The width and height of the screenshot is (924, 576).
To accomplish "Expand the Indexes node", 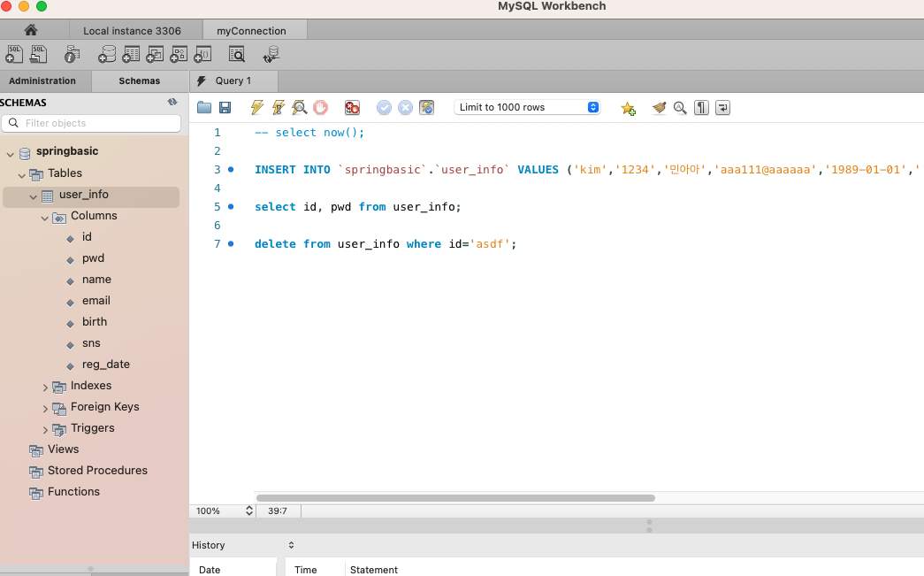I will point(45,388).
